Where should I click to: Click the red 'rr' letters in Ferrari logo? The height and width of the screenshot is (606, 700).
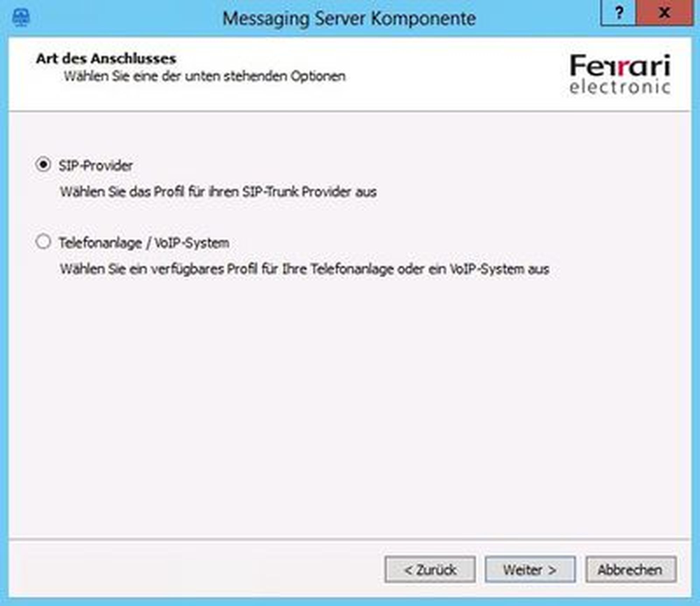pos(619,67)
